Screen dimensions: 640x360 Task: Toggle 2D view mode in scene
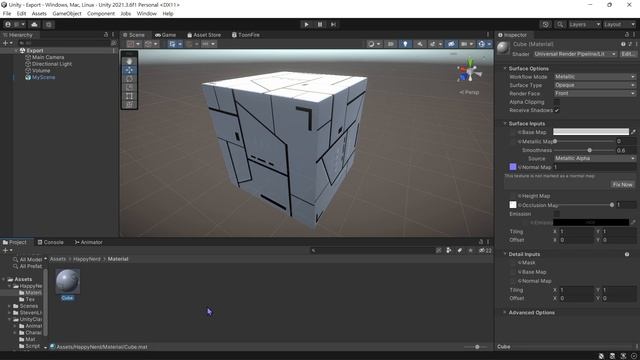(x=391, y=44)
